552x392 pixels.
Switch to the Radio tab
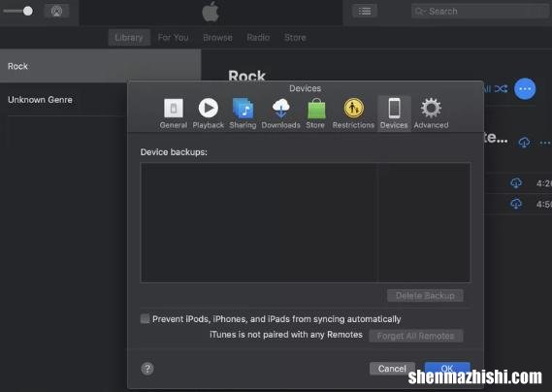click(x=258, y=37)
